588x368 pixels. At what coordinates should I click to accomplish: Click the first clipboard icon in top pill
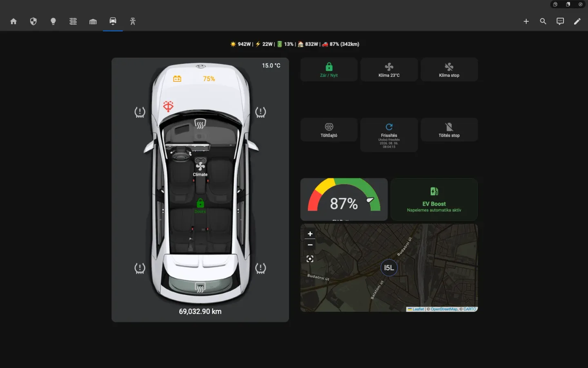click(x=555, y=4)
